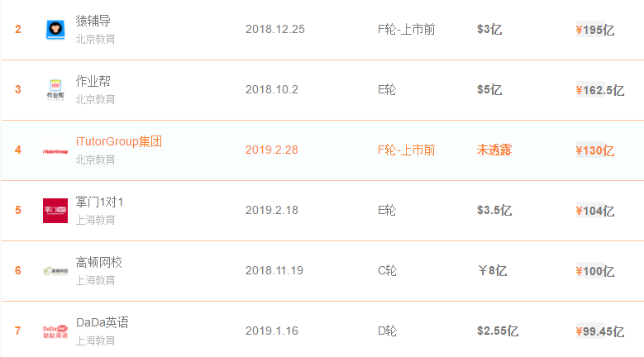The width and height of the screenshot is (644, 357).
Task: Click the 作业帮 company name
Action: [93, 81]
